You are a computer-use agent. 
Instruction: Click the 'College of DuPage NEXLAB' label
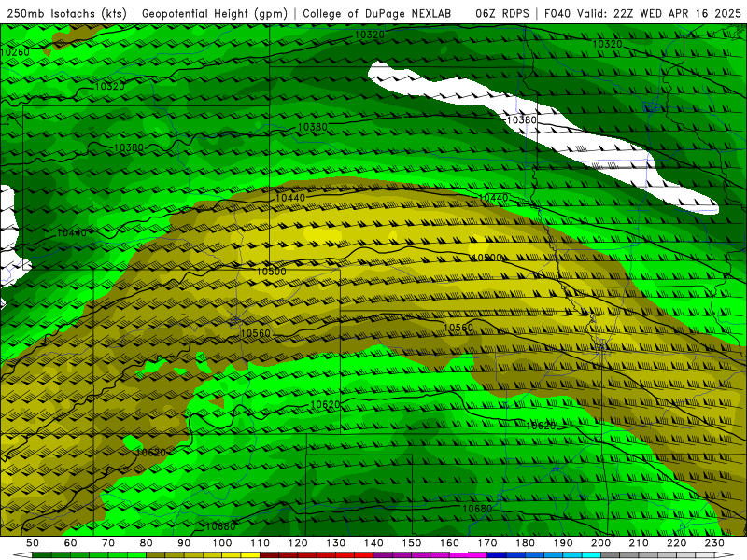pos(377,14)
